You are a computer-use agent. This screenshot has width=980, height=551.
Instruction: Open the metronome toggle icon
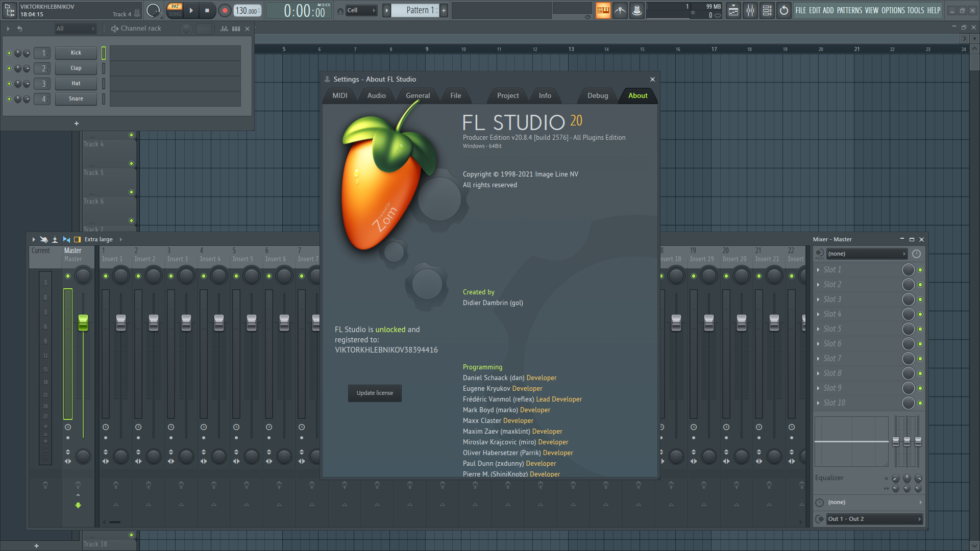coord(620,10)
